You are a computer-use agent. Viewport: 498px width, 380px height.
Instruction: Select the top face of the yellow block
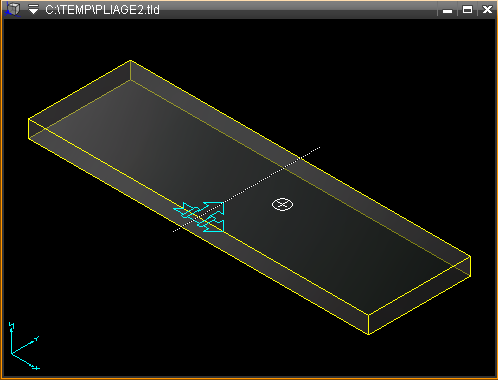pyautogui.click(x=249, y=187)
